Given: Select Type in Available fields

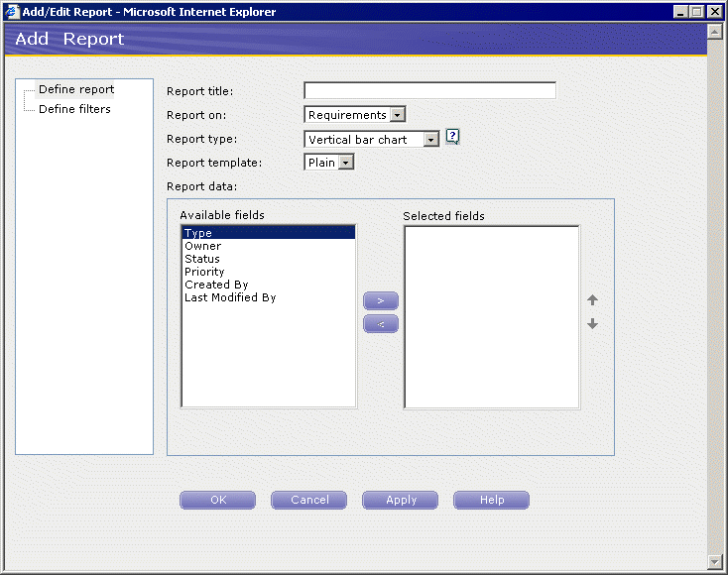Looking at the screenshot, I should point(269,233).
